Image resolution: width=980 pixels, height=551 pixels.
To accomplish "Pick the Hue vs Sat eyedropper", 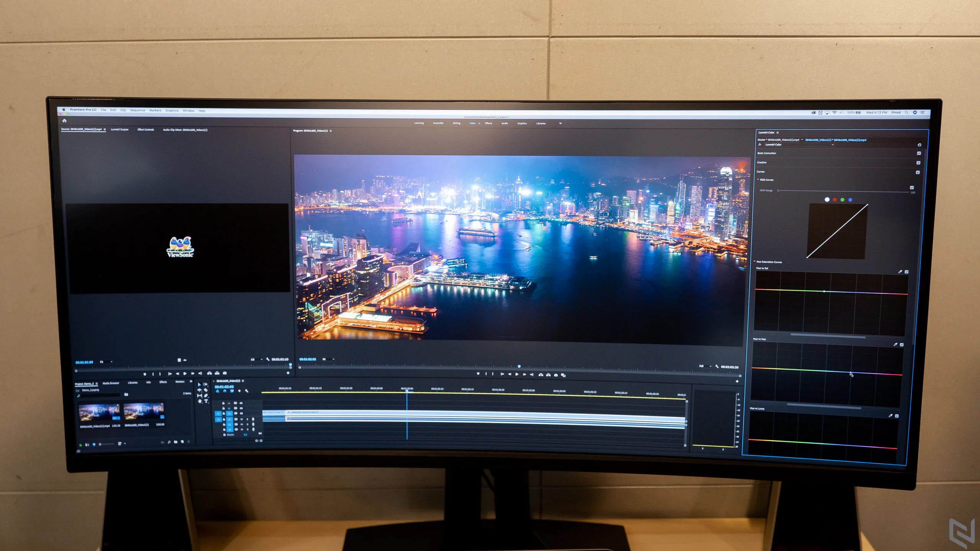I will [900, 272].
